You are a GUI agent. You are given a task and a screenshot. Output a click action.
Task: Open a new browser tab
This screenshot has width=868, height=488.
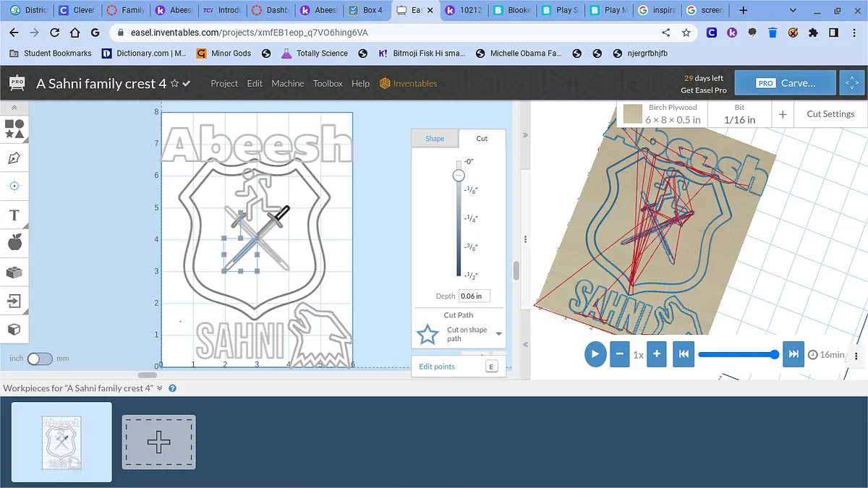743,10
